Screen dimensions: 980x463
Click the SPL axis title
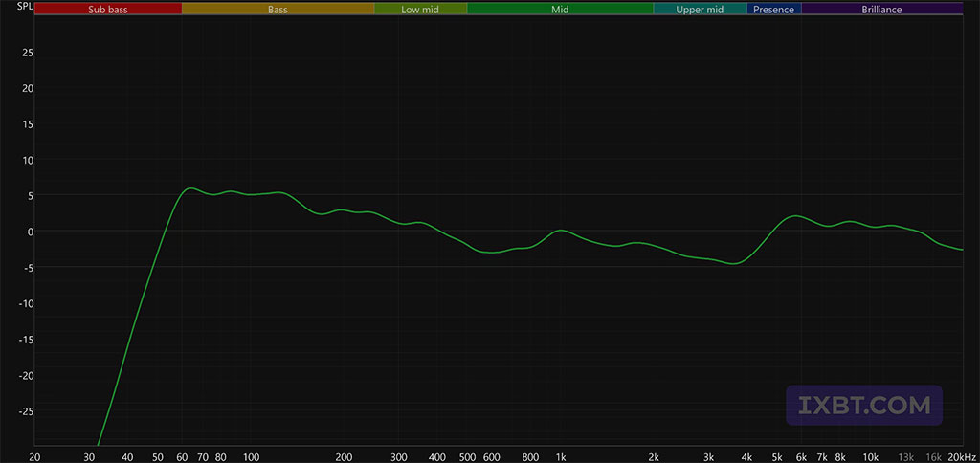click(14, 10)
